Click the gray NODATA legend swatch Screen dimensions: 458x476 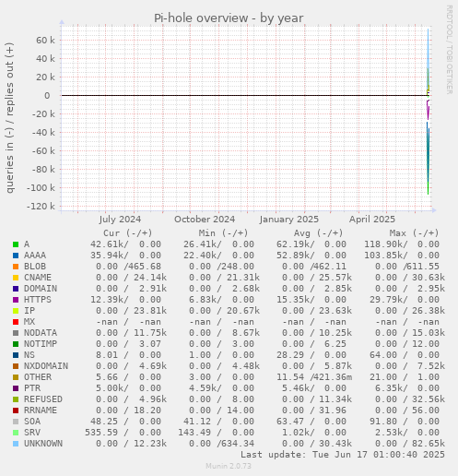[16, 333]
